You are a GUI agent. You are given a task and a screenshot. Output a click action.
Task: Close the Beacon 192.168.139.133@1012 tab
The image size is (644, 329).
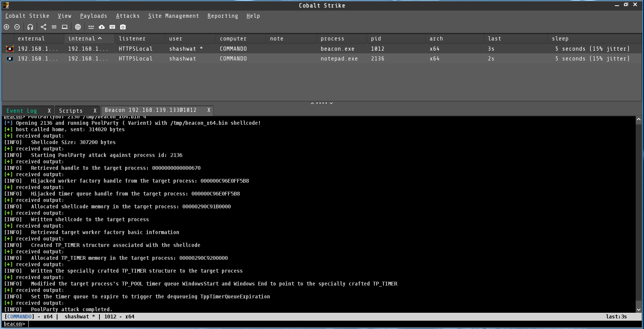pos(209,110)
